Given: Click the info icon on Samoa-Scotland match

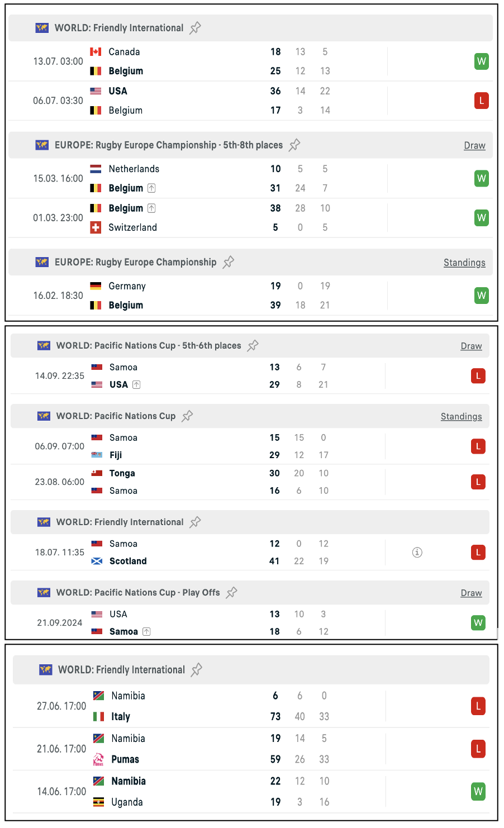Looking at the screenshot, I should tap(417, 553).
